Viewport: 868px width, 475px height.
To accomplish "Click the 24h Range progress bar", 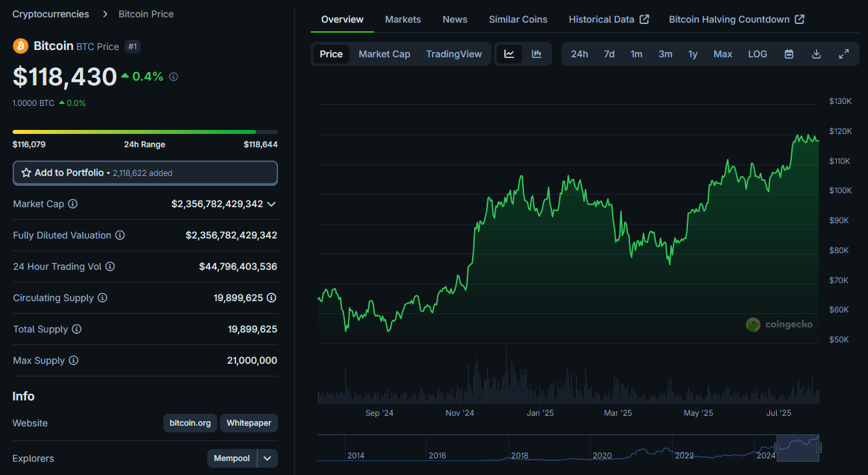I will pyautogui.click(x=145, y=132).
